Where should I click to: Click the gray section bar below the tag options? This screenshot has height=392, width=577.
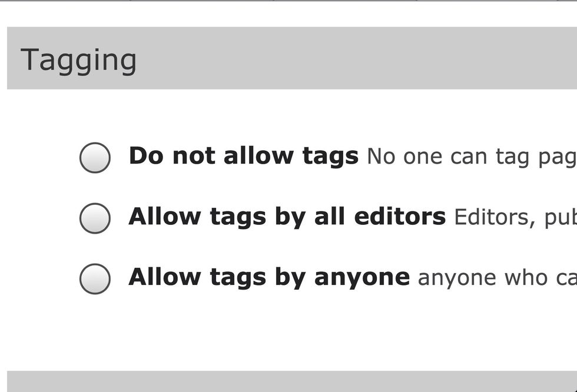[x=288, y=381]
